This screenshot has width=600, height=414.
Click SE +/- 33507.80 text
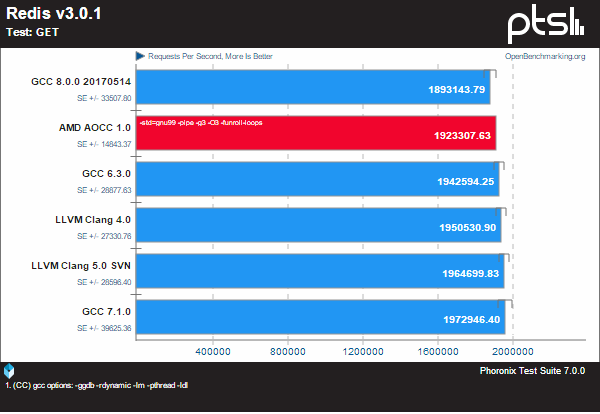tap(104, 98)
